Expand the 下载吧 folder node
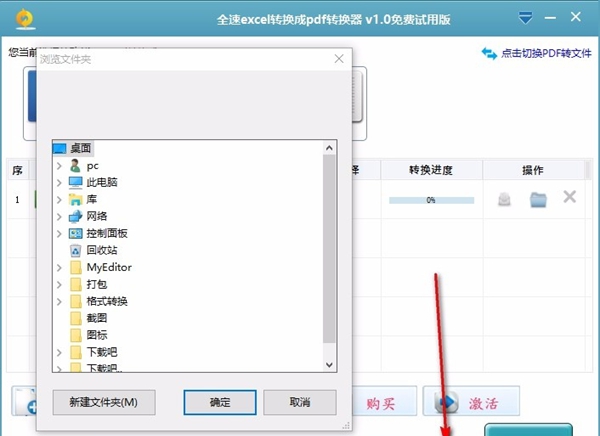Viewport: 600px width, 436px height. (59, 352)
